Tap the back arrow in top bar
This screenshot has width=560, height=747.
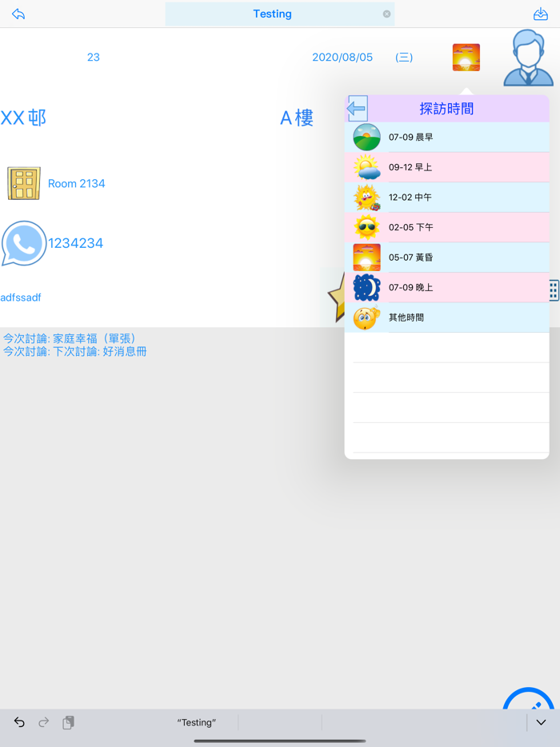(18, 14)
